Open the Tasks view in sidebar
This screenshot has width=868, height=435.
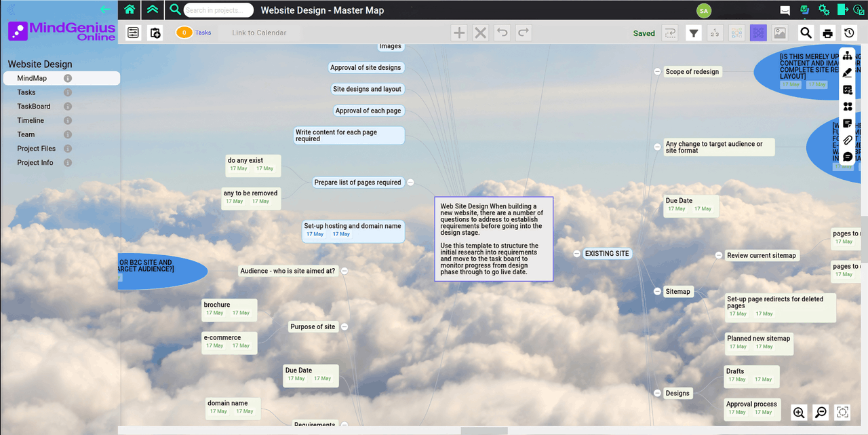[x=26, y=92]
